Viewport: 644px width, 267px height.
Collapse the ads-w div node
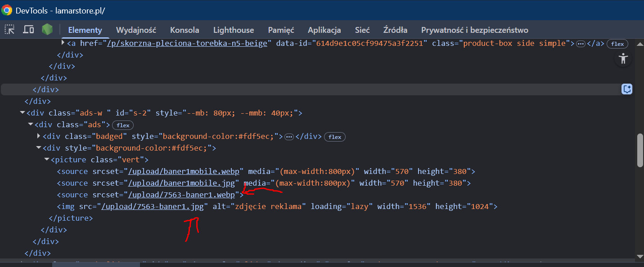point(22,112)
